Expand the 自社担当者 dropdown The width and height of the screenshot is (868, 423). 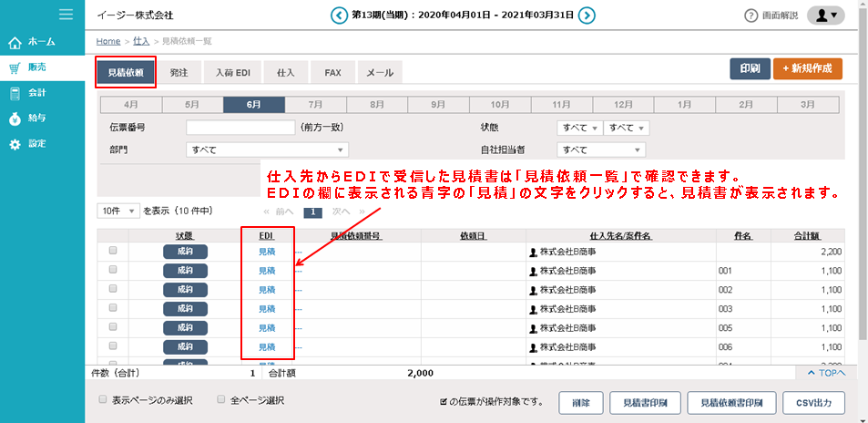(x=601, y=150)
